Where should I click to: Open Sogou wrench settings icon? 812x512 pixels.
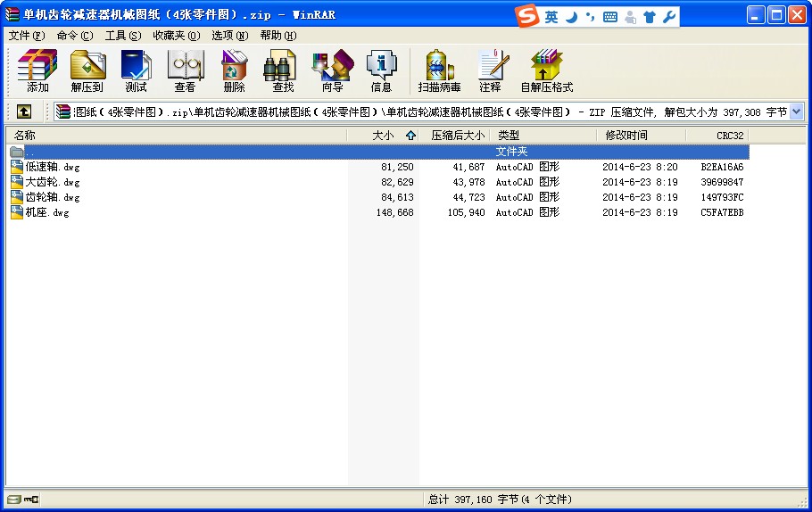coord(668,17)
